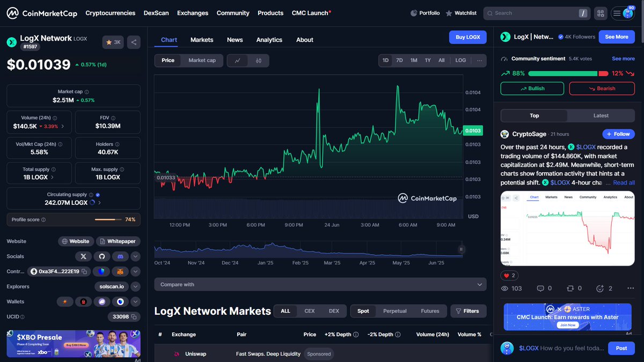Select the 1M time range

point(414,61)
